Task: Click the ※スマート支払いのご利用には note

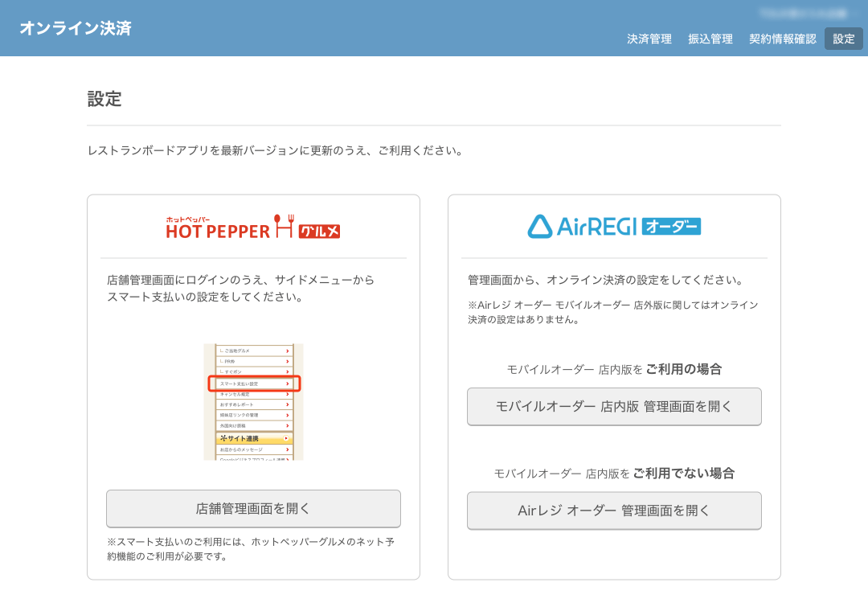Action: tap(251, 549)
